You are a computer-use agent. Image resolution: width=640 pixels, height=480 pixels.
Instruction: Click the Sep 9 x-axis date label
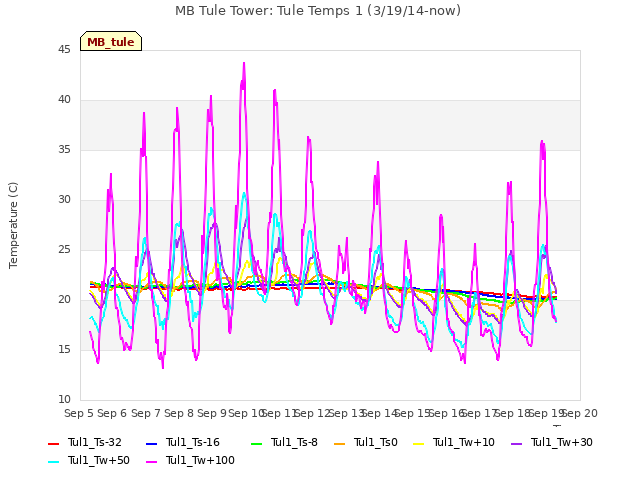[212, 413]
